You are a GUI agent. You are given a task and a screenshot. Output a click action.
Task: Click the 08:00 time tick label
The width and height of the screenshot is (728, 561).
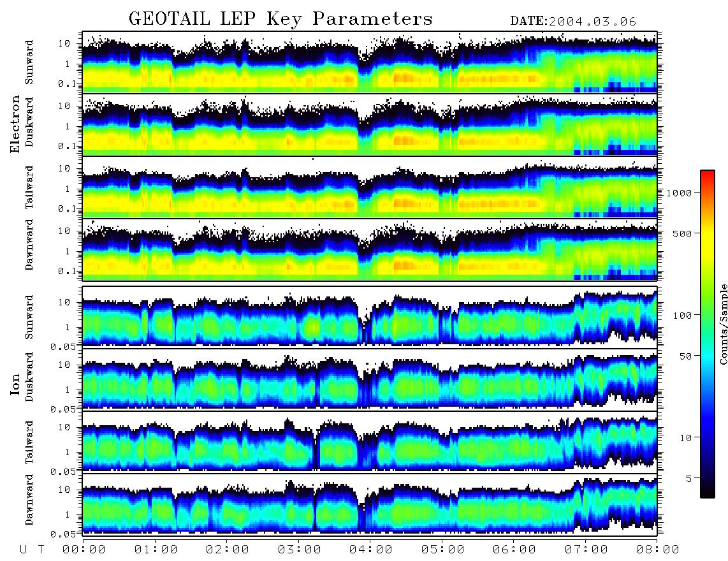[658, 550]
